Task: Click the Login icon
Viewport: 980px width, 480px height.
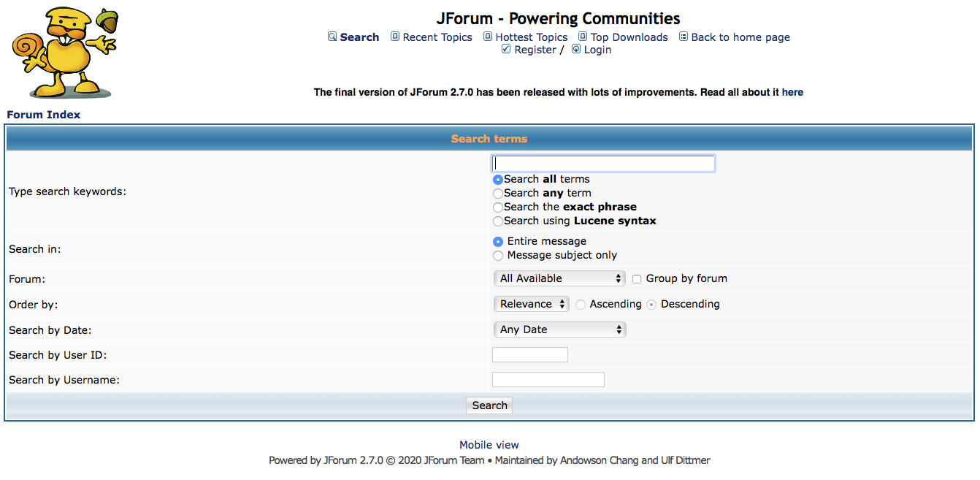Action: [x=576, y=49]
